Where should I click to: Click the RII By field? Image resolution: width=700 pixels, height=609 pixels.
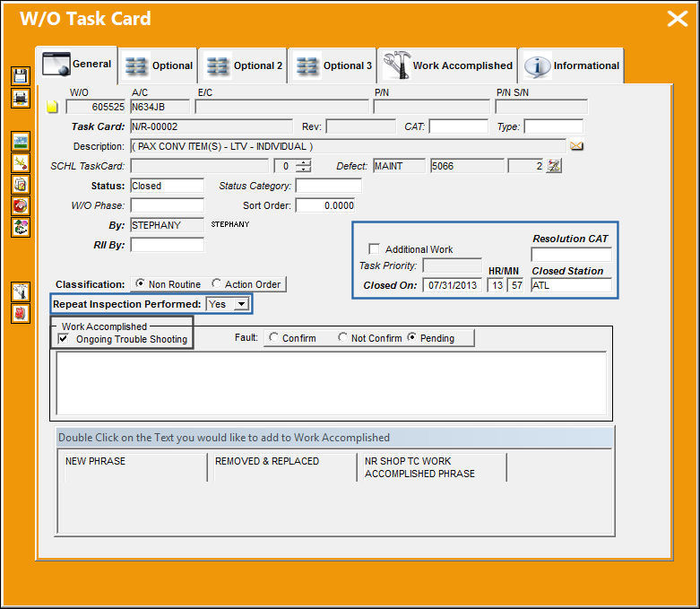pyautogui.click(x=168, y=244)
